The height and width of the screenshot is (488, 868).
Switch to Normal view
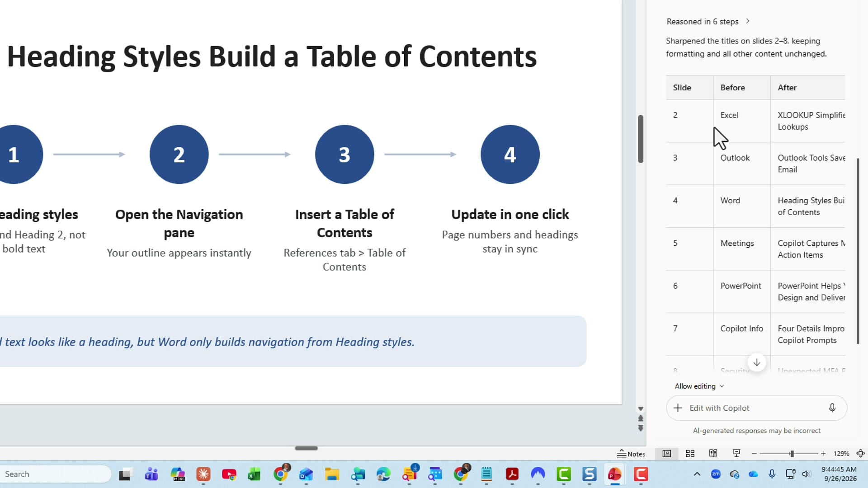(x=666, y=454)
